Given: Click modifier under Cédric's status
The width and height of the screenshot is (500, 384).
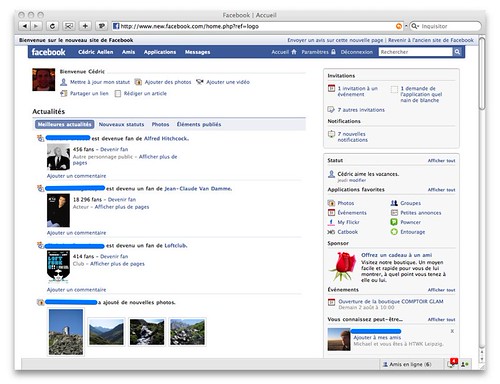Looking at the screenshot, I should click(x=357, y=180).
